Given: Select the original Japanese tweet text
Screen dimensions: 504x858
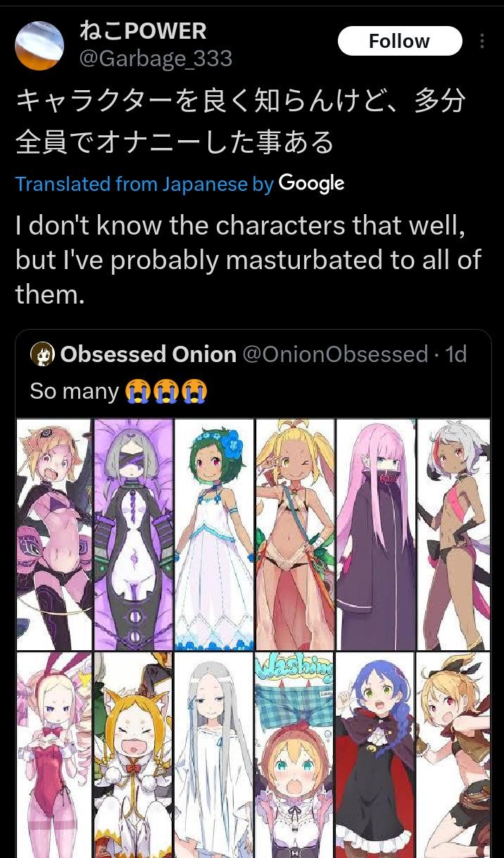Looking at the screenshot, I should coord(241,122).
